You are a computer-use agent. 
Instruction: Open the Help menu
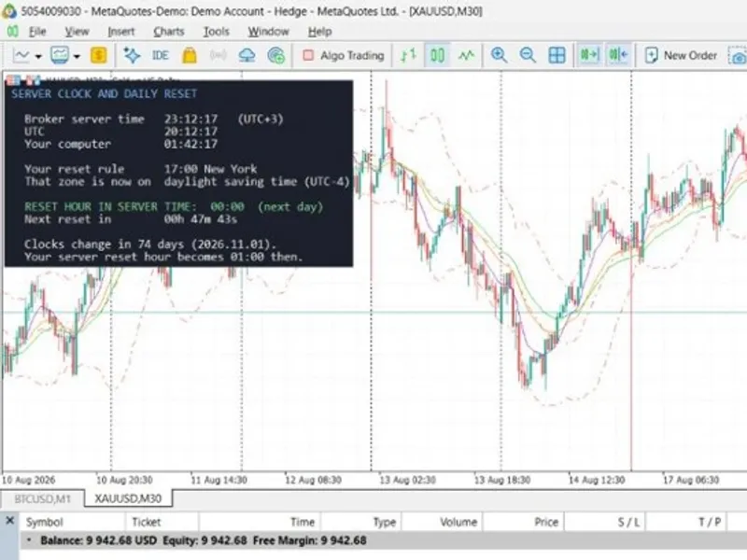coord(319,32)
